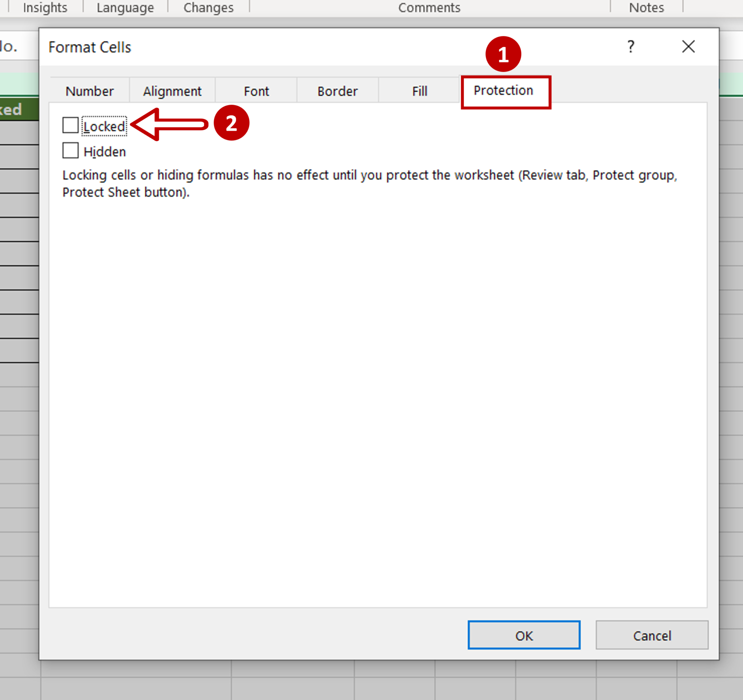The image size is (743, 700).
Task: Click the Comments ribbon group
Action: tap(429, 8)
